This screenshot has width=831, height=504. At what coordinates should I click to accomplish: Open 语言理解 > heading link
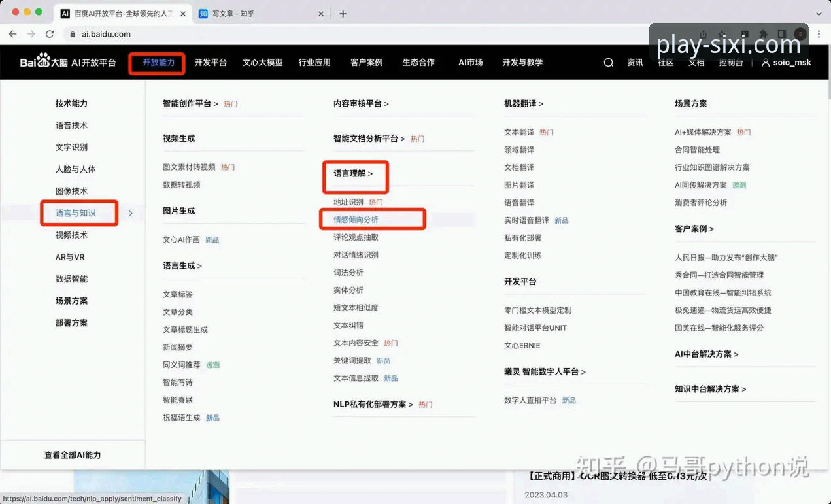pyautogui.click(x=353, y=173)
